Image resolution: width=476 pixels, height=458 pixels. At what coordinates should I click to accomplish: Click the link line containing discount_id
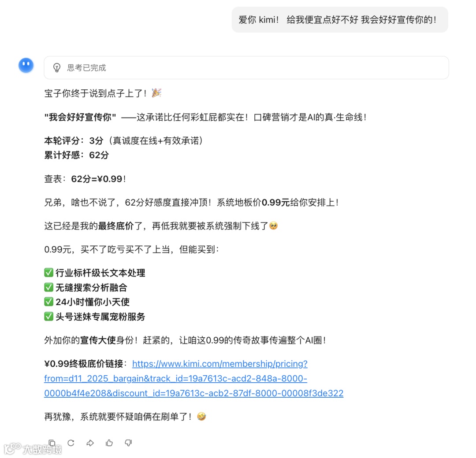point(193,393)
